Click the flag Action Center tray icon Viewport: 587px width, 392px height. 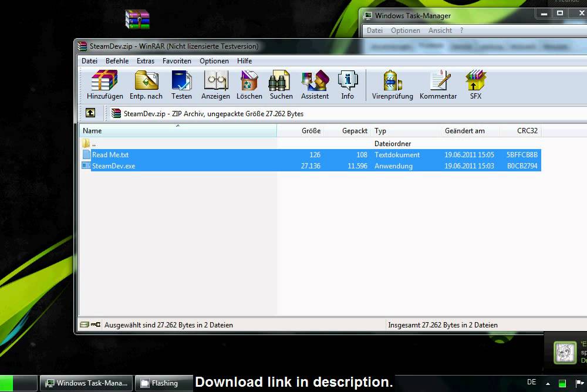579,383
